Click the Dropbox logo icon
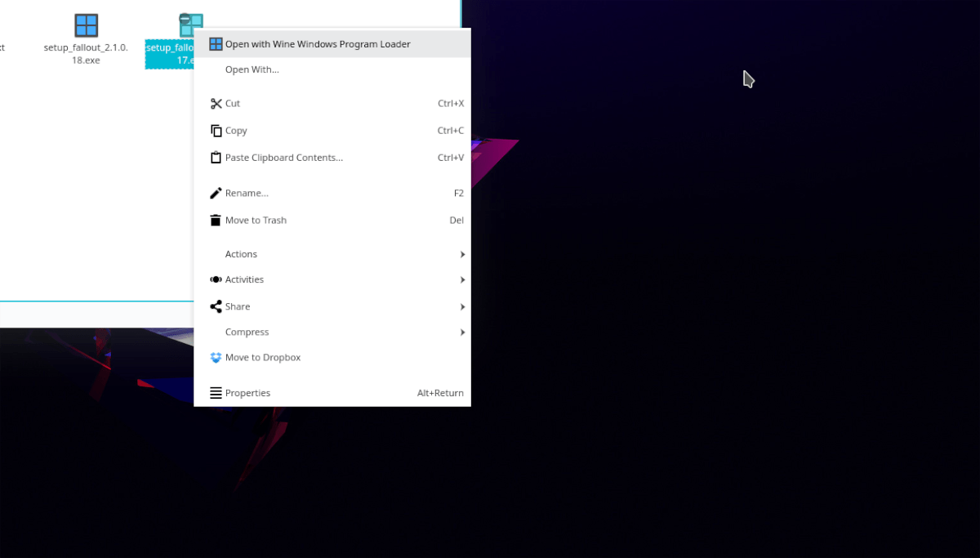Viewport: 980px width, 558px height. click(x=216, y=358)
